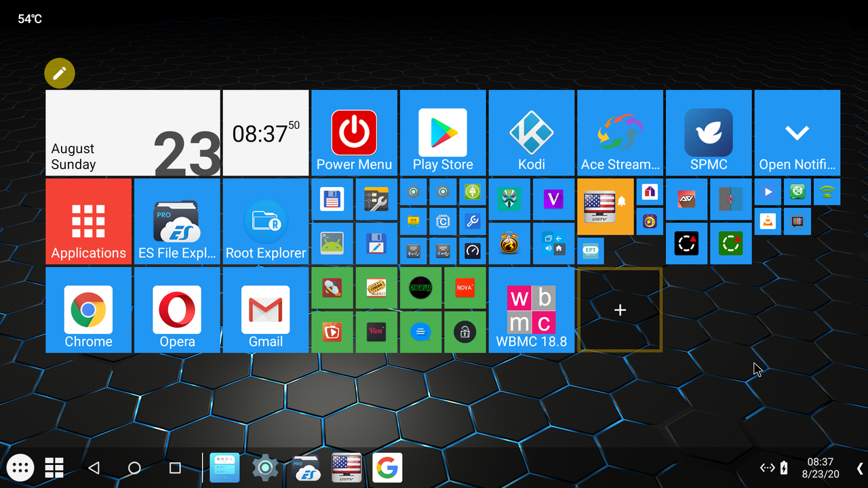This screenshot has height=488, width=868.
Task: Open the flaming alarm clock tile
Action: click(509, 243)
